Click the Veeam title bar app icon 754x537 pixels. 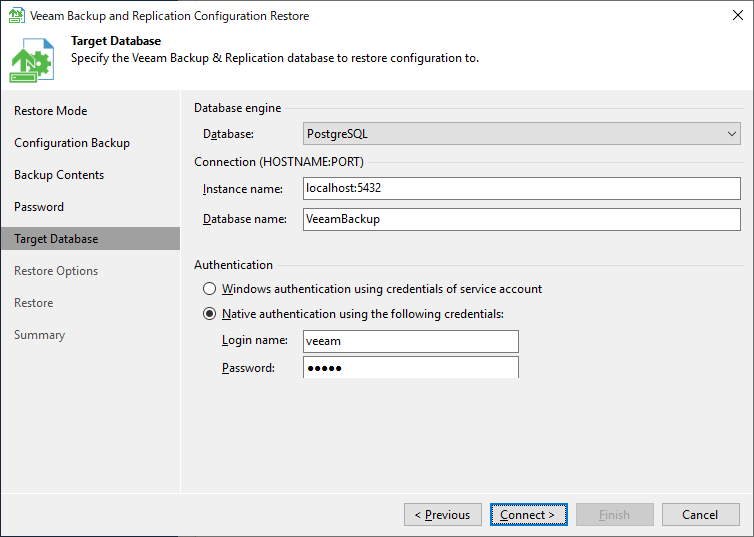pyautogui.click(x=17, y=16)
